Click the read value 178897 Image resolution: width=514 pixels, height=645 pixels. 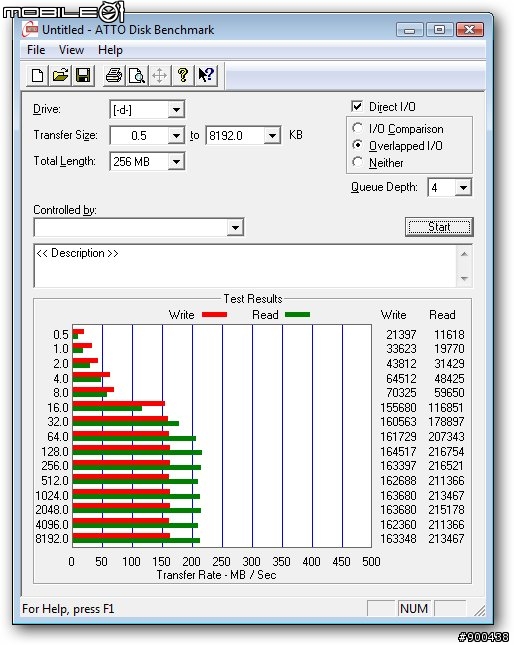point(446,422)
